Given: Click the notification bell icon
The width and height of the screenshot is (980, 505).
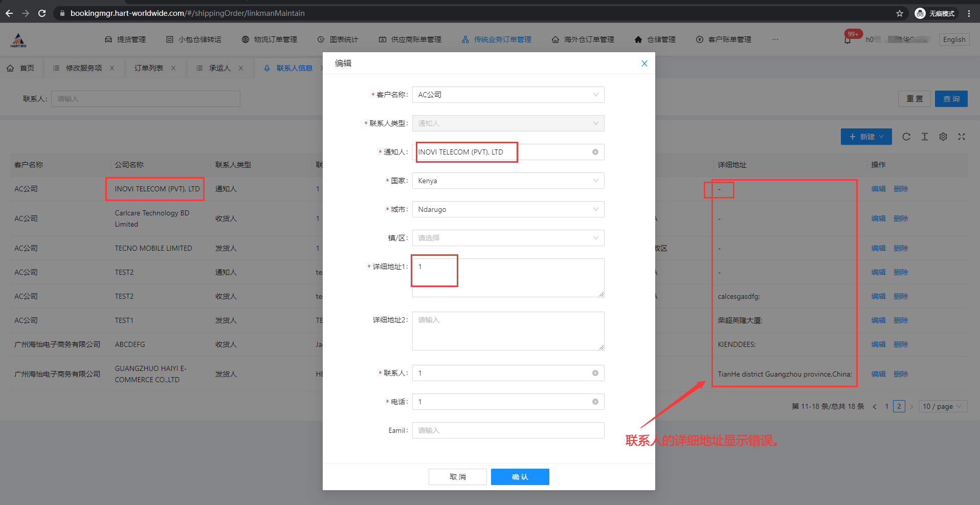Looking at the screenshot, I should pos(848,40).
